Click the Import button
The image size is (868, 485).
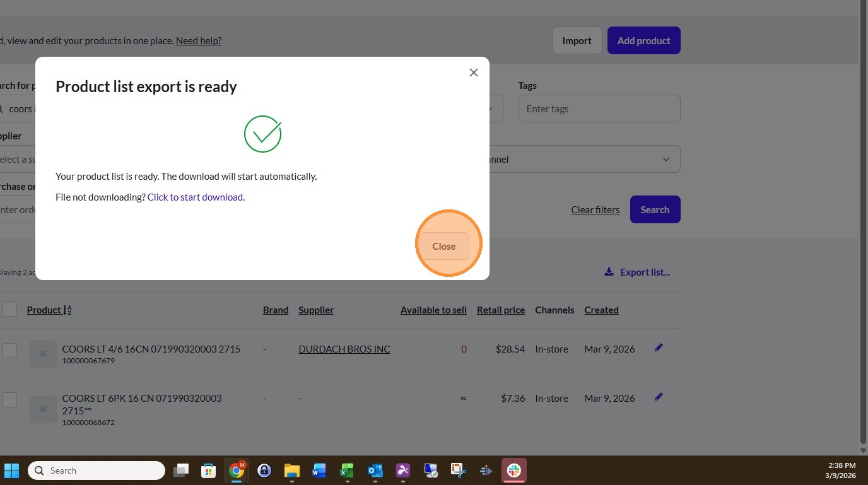pos(577,40)
